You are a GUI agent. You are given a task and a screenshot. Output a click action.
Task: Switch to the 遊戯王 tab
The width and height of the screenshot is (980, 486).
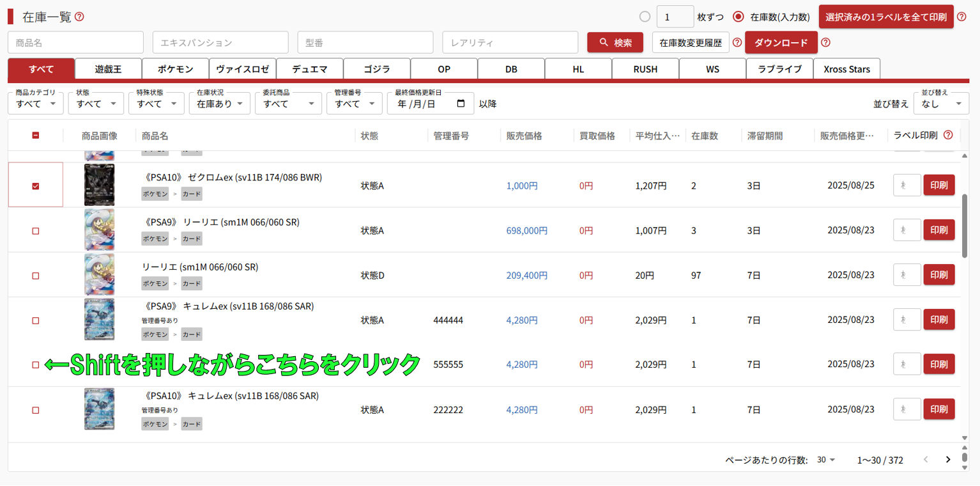click(x=108, y=69)
